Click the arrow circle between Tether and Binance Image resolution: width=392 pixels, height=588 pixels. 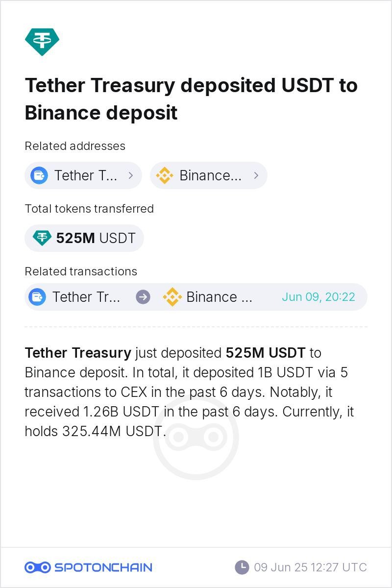(x=143, y=297)
